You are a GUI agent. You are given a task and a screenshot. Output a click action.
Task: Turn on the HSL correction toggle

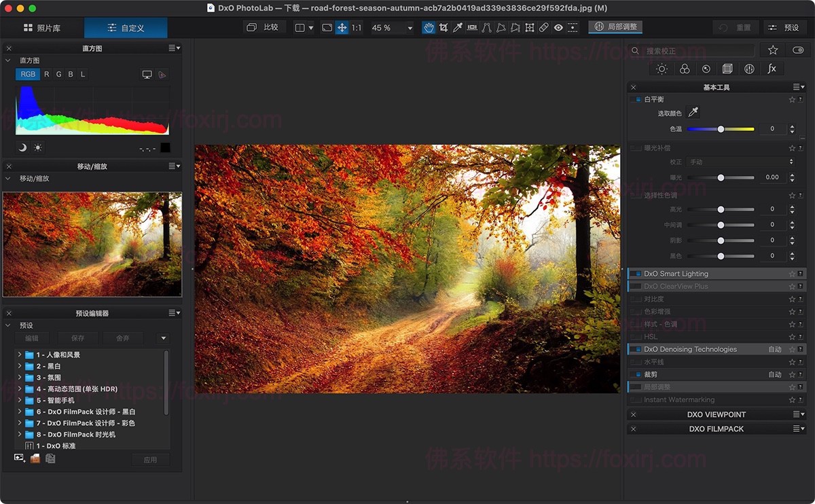pos(637,338)
